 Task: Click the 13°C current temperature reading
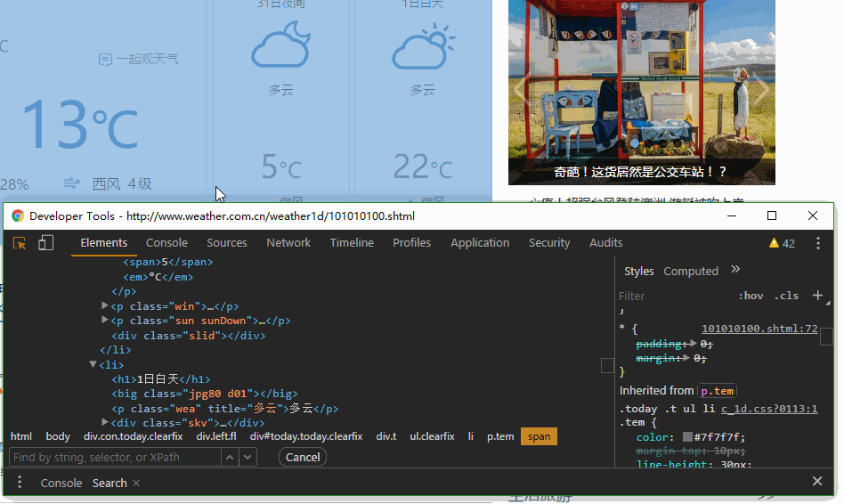coord(79,125)
